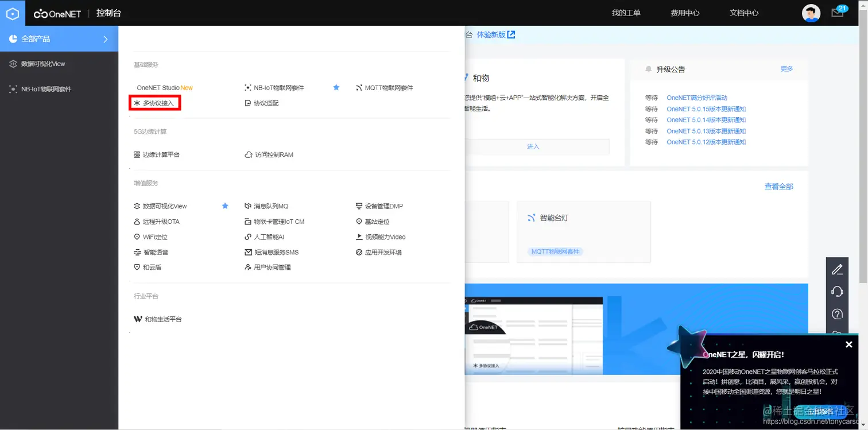Image resolution: width=868 pixels, height=430 pixels.
Task: Open OneNET Studio New entry
Action: click(165, 88)
